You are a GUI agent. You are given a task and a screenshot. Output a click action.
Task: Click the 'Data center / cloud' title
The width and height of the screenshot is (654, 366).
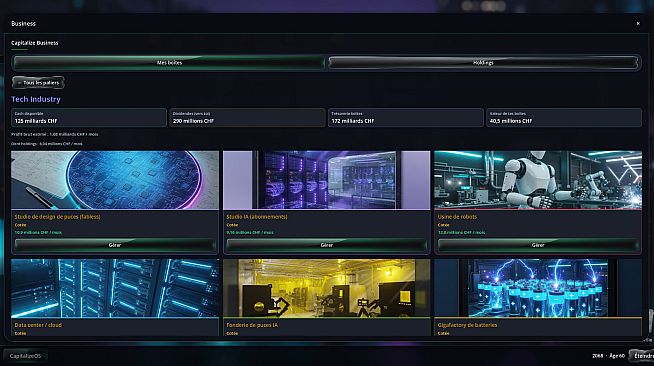[38, 325]
